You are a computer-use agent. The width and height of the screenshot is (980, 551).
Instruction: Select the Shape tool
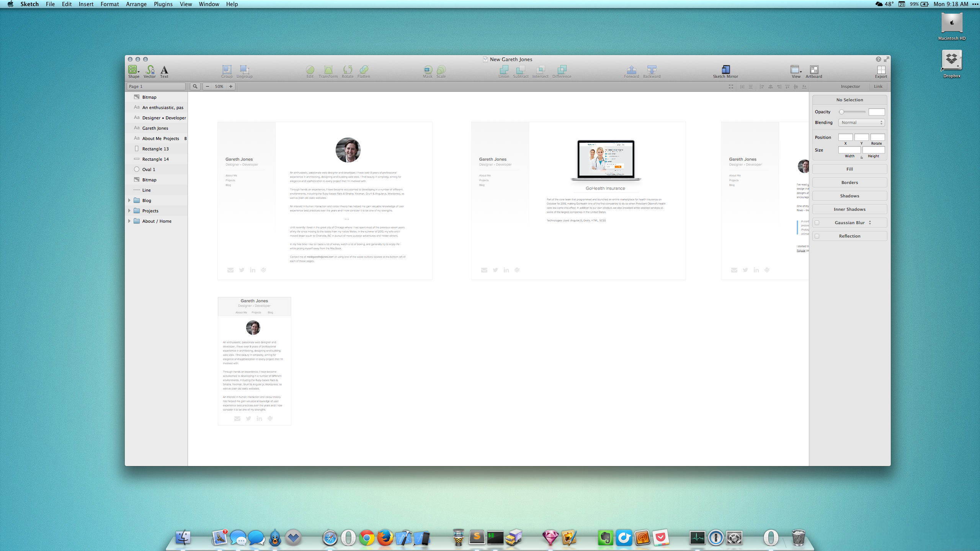(x=134, y=71)
